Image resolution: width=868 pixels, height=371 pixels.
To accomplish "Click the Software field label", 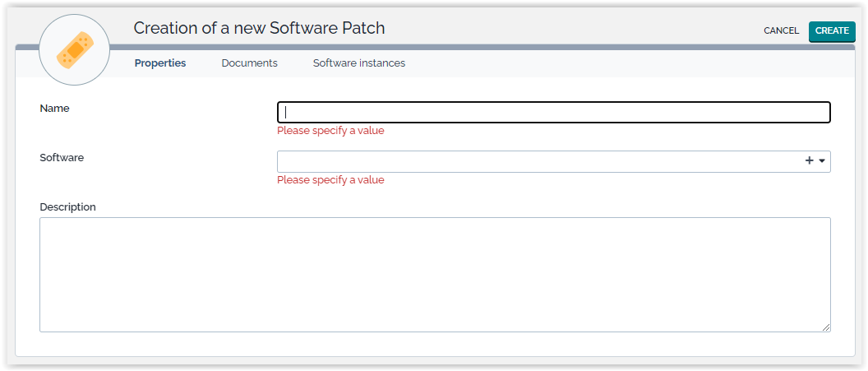I will (62, 158).
